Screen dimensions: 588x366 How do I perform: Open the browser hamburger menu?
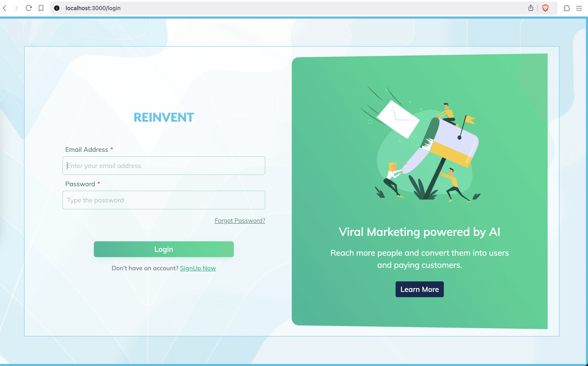pos(579,8)
